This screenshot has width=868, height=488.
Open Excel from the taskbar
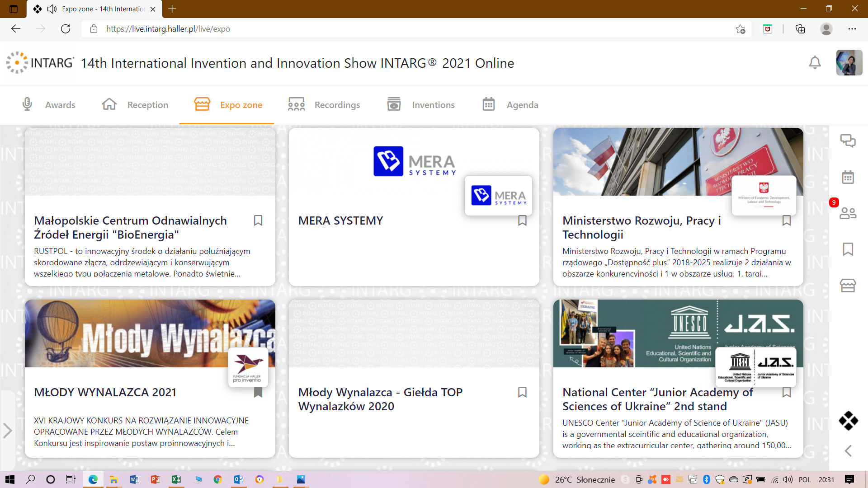(176, 479)
